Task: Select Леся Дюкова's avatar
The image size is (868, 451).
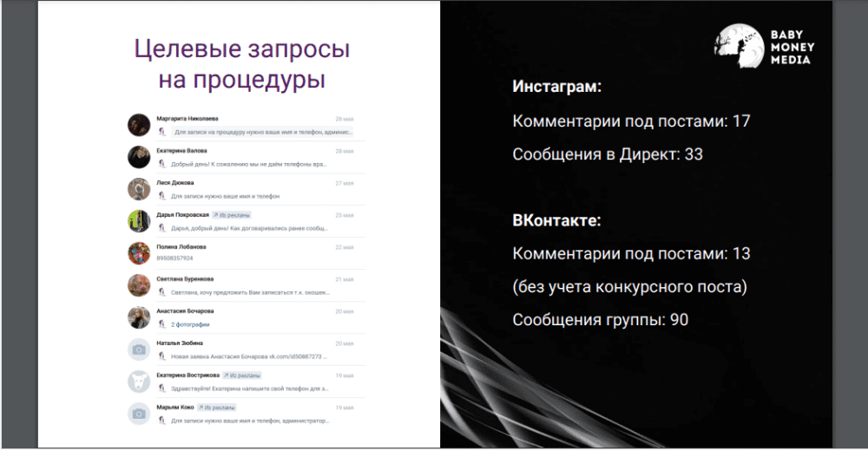Action: 139,189
